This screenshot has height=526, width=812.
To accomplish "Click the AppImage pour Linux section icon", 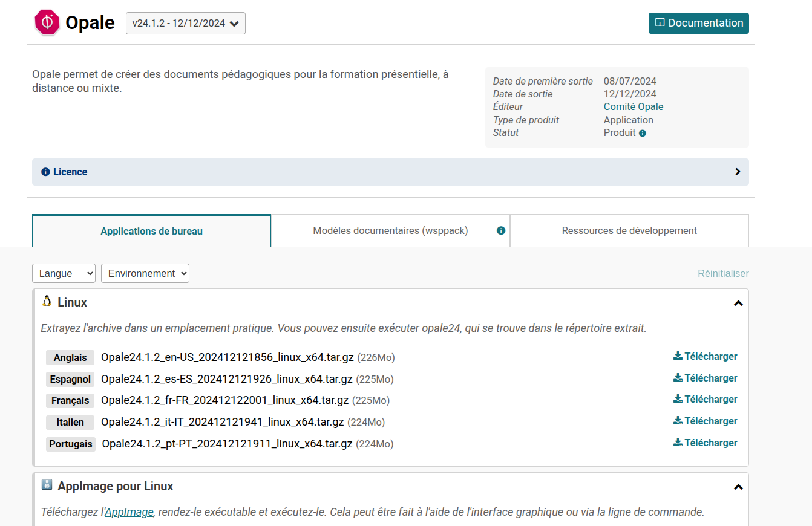I will pos(47,485).
